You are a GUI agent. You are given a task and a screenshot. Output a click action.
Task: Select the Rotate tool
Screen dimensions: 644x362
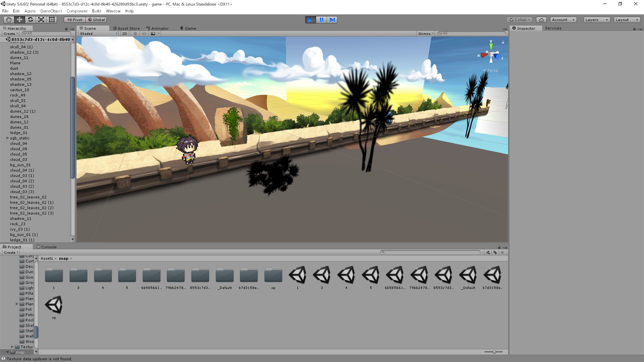(30, 19)
